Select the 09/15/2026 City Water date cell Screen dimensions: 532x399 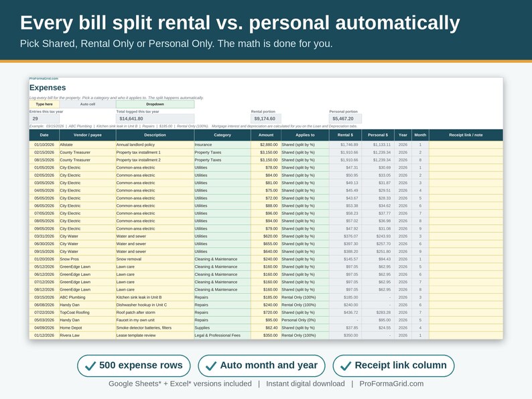pyautogui.click(x=44, y=252)
